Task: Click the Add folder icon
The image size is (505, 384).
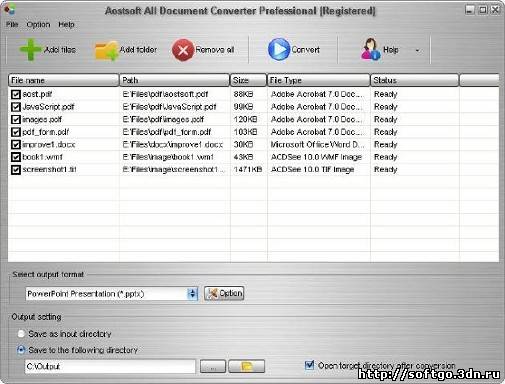Action: tap(106, 51)
